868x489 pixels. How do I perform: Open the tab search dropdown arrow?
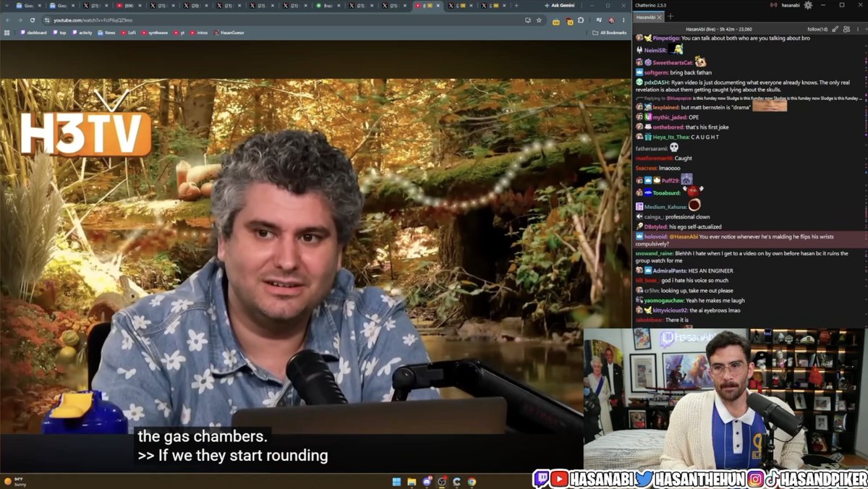click(6, 5)
